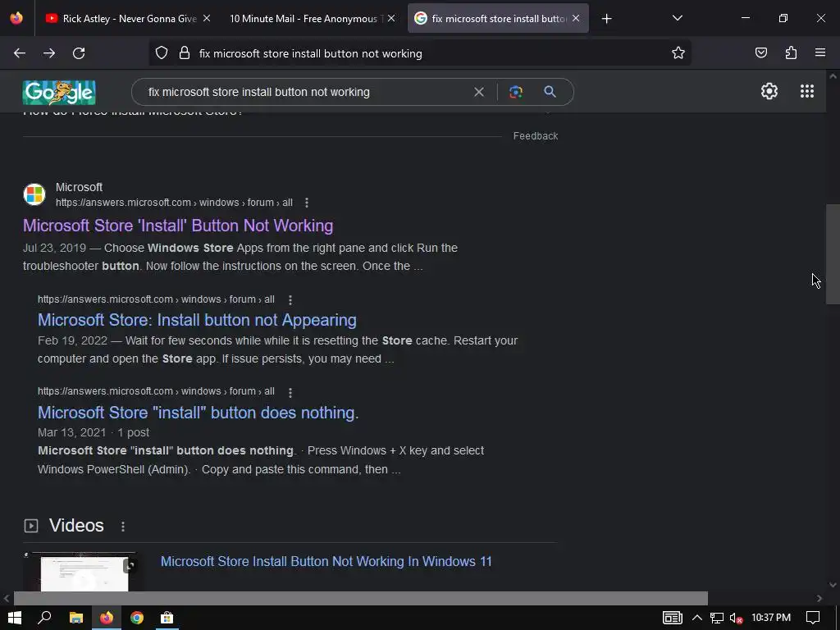The height and width of the screenshot is (630, 840).
Task: Click the vertical scrollbar thumb
Action: click(833, 254)
